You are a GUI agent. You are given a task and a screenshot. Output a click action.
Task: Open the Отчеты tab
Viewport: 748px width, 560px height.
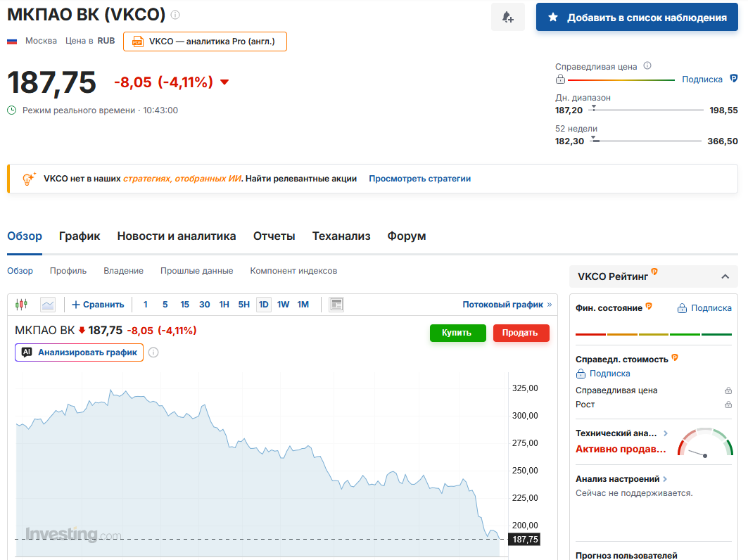coord(274,236)
